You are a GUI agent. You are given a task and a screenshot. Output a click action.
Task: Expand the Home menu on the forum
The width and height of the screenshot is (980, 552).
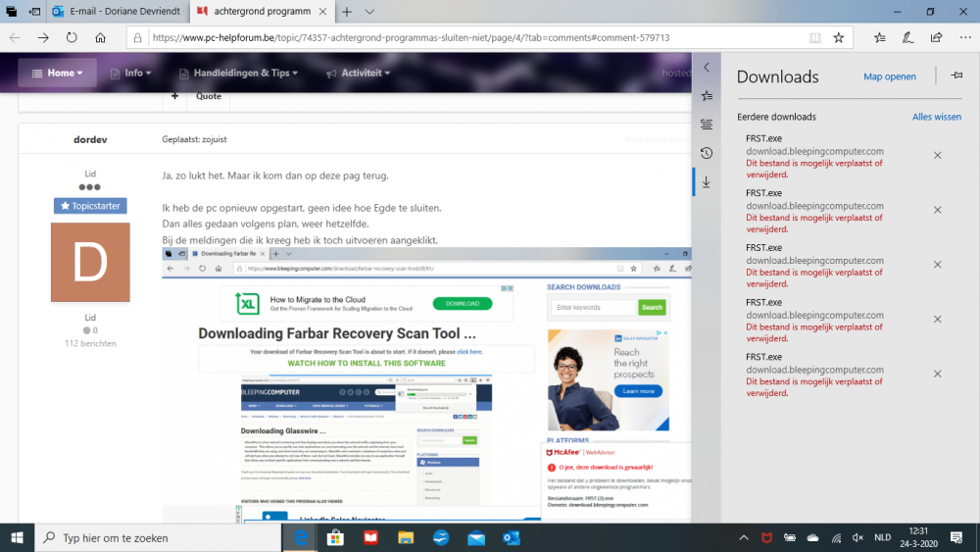[57, 74]
